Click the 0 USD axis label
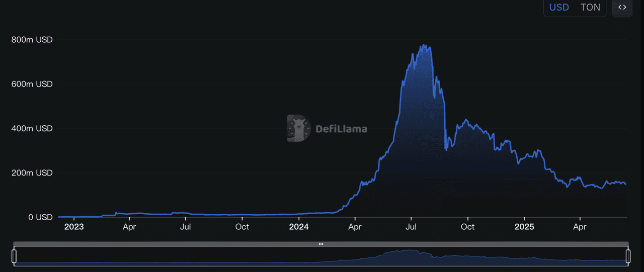Viewport: 644px width, 272px height. point(40,217)
